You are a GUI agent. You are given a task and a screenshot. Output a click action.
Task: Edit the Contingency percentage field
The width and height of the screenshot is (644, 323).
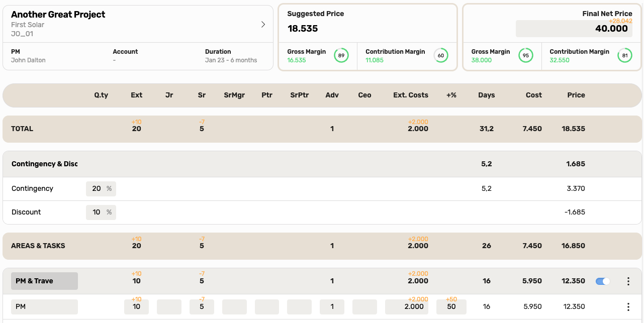(101, 188)
